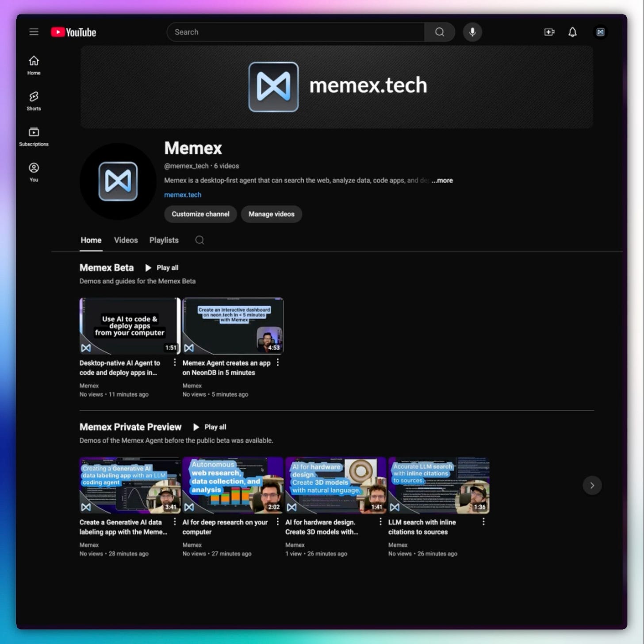This screenshot has height=644, width=644.
Task: Click 'Memex' under the NeonDB video
Action: click(192, 386)
